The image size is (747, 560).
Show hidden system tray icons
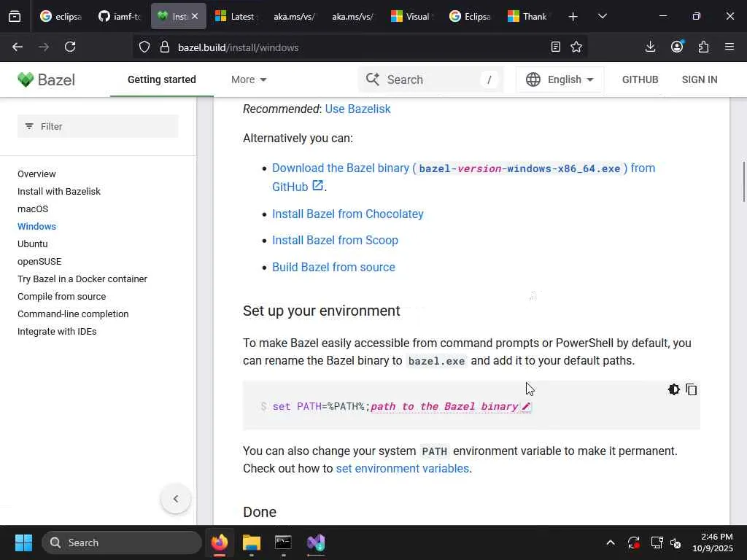click(x=611, y=542)
